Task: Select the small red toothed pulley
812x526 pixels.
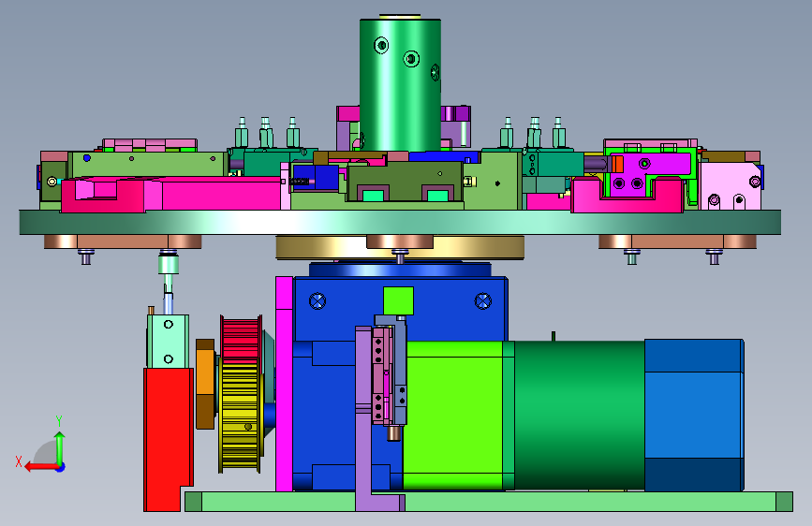Action: [x=240, y=338]
